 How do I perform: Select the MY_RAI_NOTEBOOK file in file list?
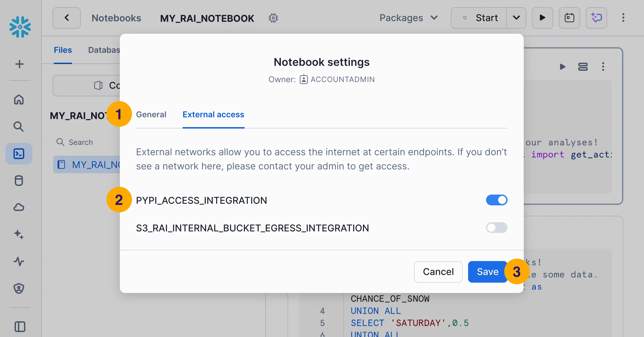[87, 165]
